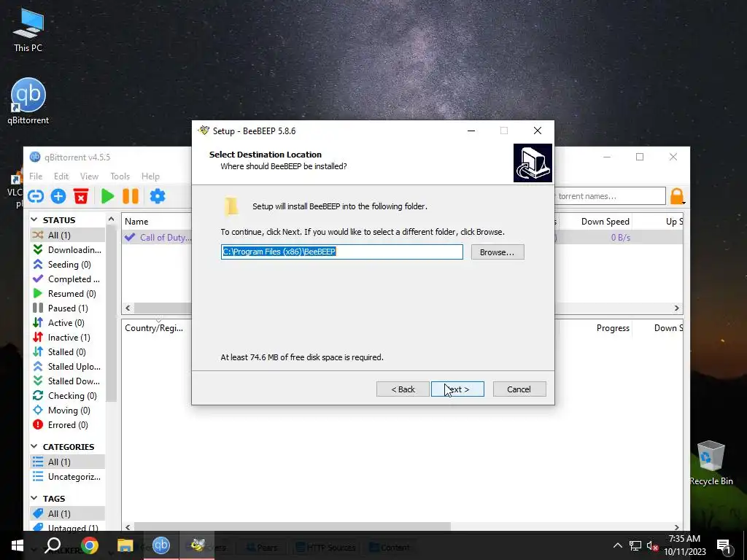Screen dimensions: 747x560
Task: Select Stalled Uploading filter
Action: tap(67, 367)
